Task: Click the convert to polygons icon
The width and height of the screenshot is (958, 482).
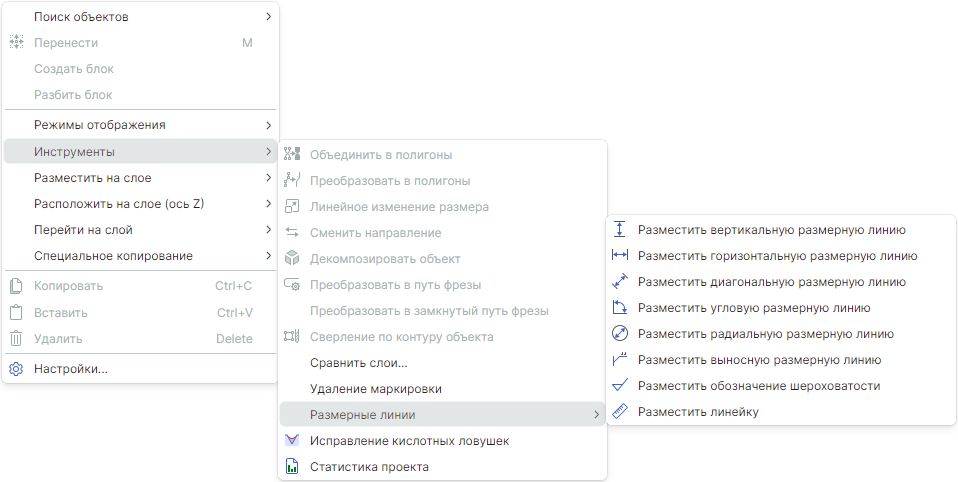Action: click(292, 180)
